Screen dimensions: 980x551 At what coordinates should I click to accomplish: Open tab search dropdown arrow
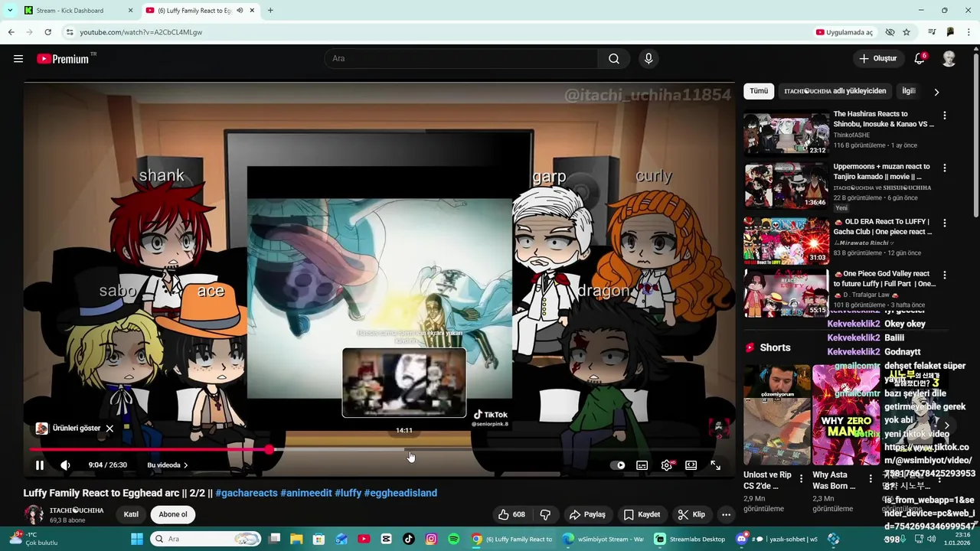pyautogui.click(x=10, y=11)
